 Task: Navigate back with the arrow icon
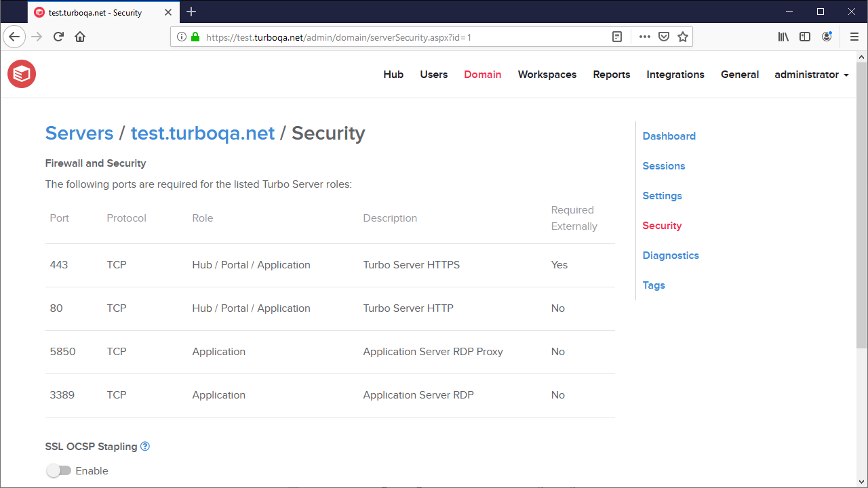[x=14, y=37]
